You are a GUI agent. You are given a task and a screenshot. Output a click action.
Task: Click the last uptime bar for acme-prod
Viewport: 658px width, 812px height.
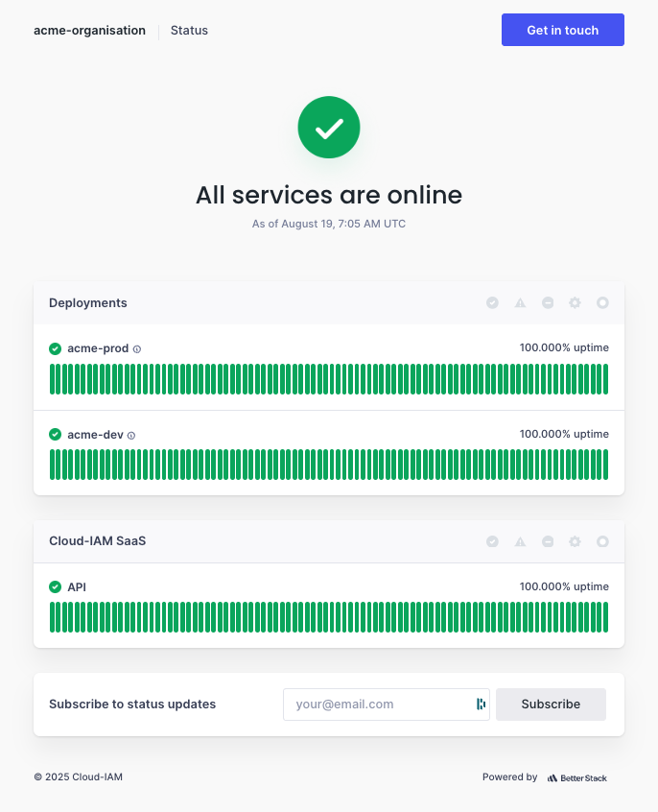click(x=605, y=379)
